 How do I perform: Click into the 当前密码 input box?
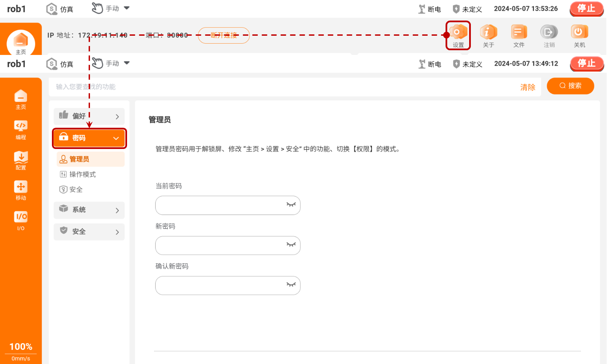pos(228,205)
